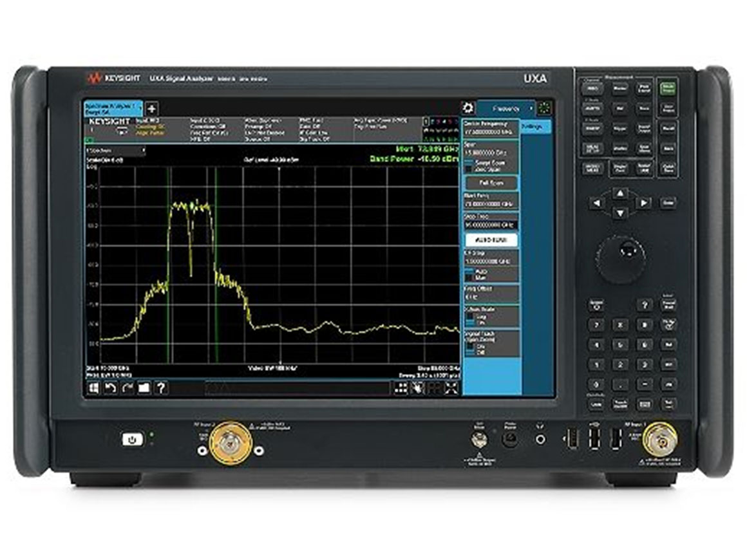Click the AMPTD hardware key
The height and width of the screenshot is (560, 747).
pyautogui.click(x=592, y=109)
